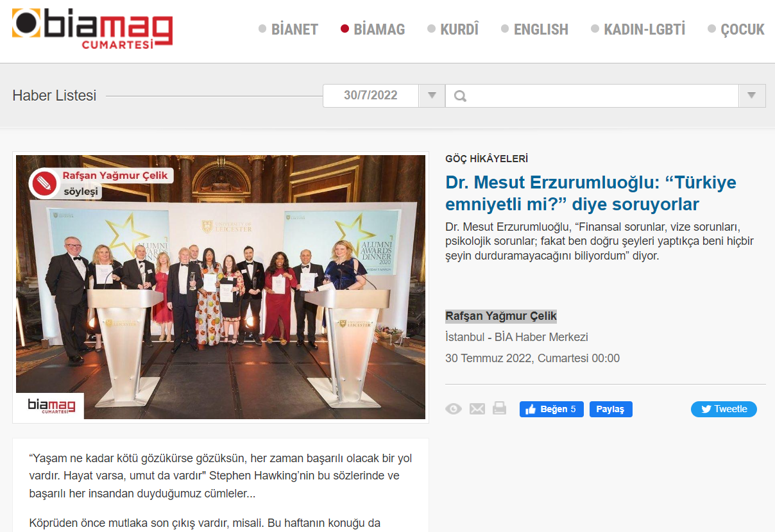Select the 30/7/2022 date field
Viewport: 775px width, 532px height.
pyautogui.click(x=371, y=96)
